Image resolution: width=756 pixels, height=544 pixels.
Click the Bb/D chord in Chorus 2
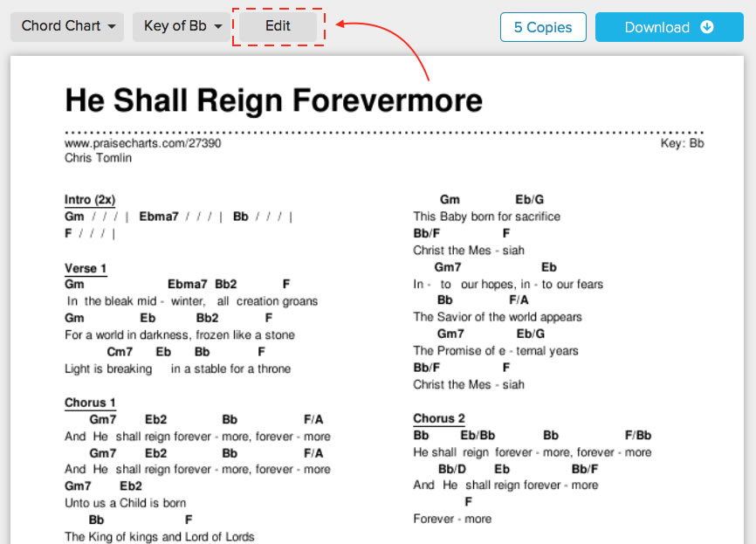[x=451, y=469]
